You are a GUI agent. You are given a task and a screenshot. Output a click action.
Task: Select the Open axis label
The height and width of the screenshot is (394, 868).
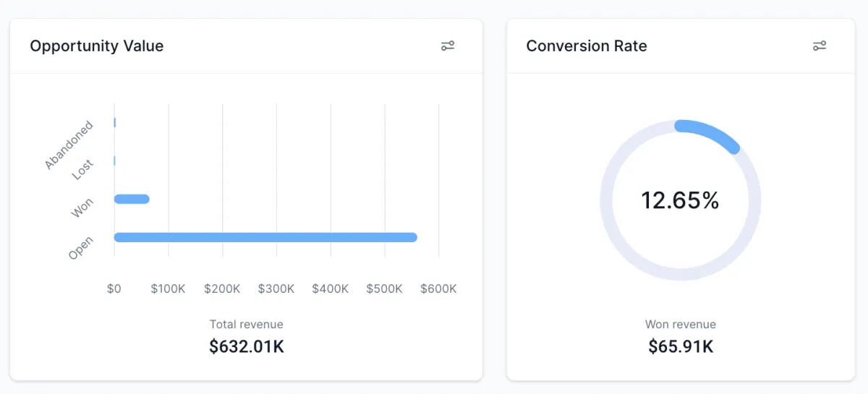pyautogui.click(x=81, y=248)
